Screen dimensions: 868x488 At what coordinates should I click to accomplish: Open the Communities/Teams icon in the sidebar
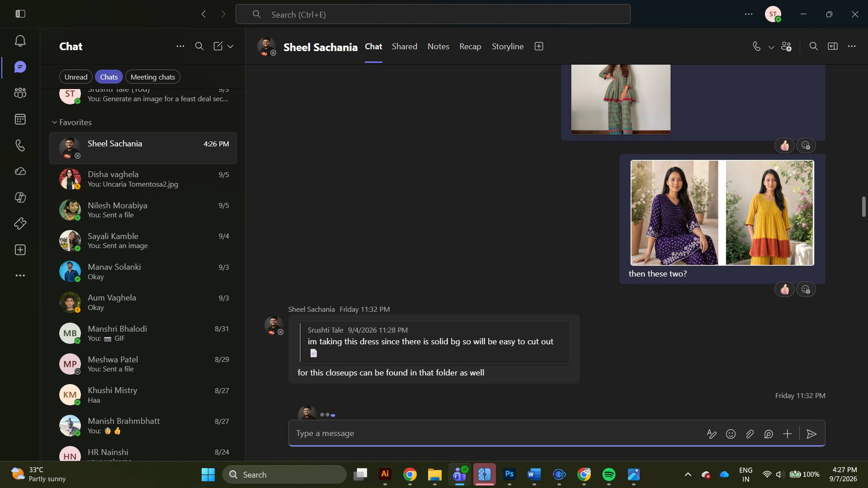pos(20,93)
